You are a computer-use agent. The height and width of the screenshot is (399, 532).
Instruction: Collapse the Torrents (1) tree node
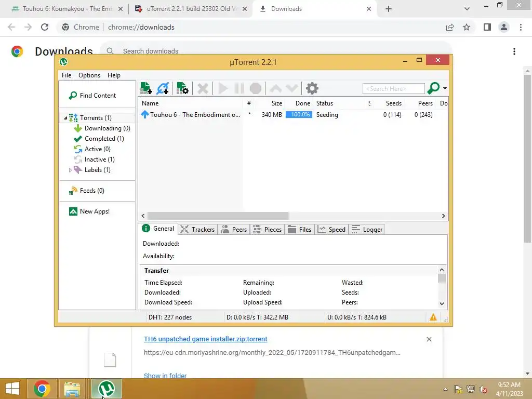[x=65, y=118]
